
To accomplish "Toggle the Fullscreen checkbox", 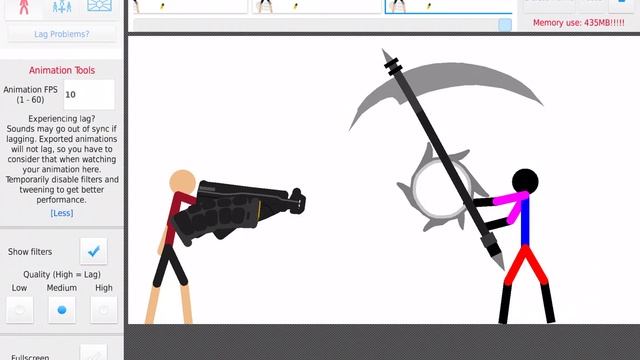I will [93, 353].
